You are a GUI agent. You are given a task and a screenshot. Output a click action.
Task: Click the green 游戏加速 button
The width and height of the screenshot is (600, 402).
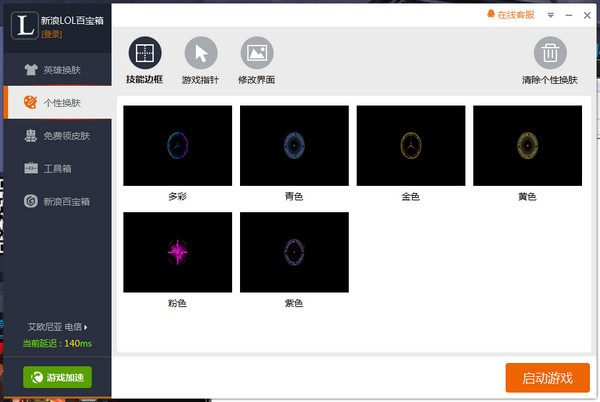click(x=57, y=377)
